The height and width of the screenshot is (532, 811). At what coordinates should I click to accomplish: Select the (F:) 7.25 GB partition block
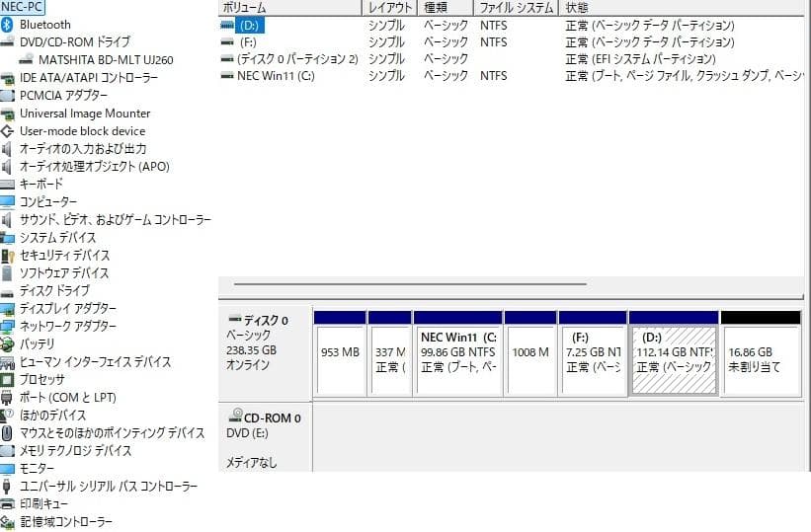593,354
